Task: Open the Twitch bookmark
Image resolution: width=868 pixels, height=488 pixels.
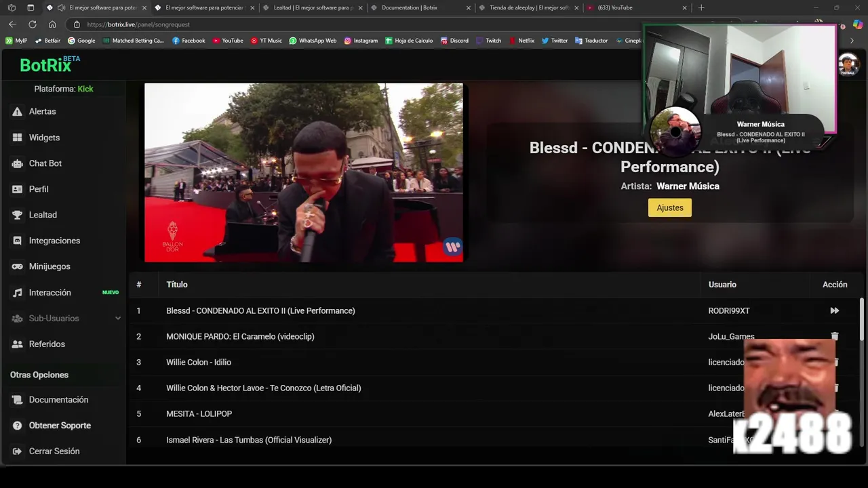Action: pyautogui.click(x=488, y=41)
